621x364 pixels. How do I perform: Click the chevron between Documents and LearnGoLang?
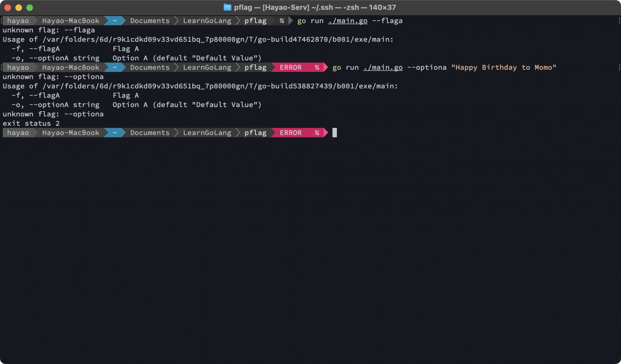[x=177, y=21]
